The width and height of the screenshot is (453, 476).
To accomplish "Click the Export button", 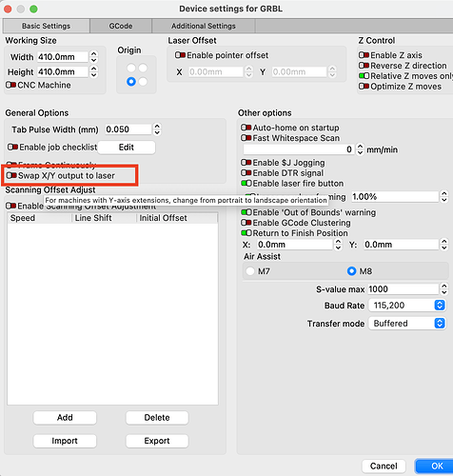I will pyautogui.click(x=157, y=441).
